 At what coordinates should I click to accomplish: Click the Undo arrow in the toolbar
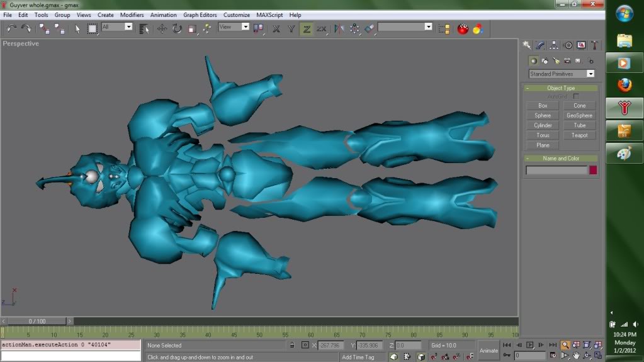11,29
